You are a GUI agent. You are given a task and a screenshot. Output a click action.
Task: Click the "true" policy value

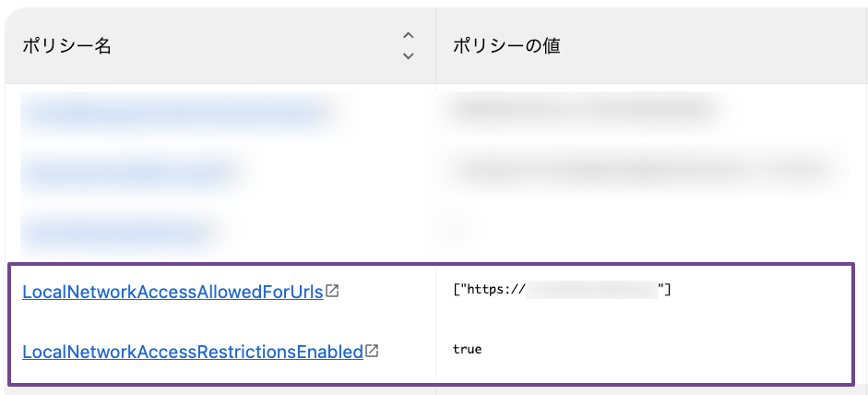(x=468, y=349)
